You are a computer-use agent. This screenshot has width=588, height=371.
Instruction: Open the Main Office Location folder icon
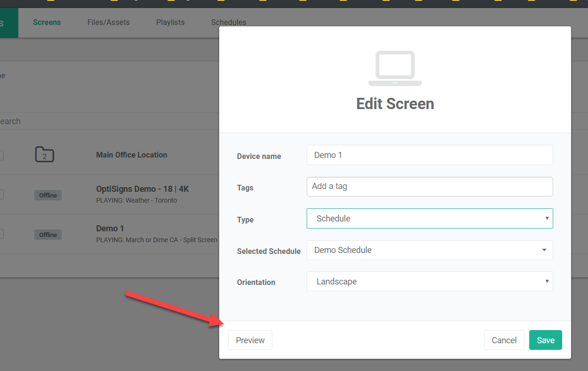[x=45, y=155]
